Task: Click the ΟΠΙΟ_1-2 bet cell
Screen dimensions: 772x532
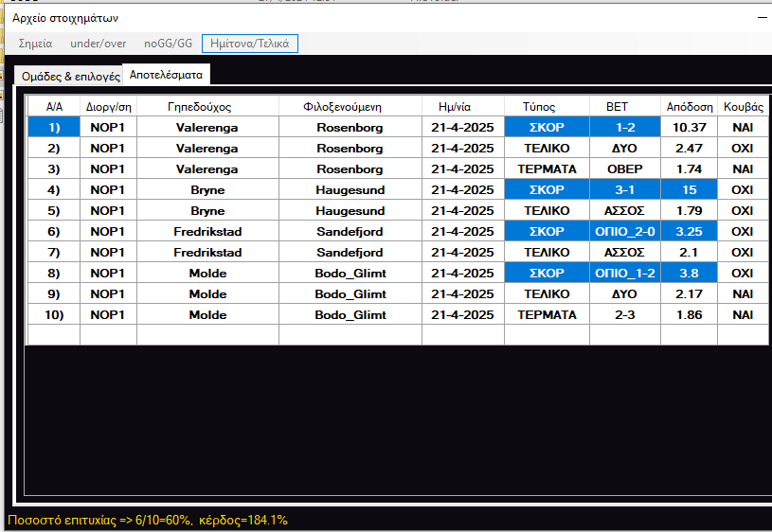Action: 624,274
